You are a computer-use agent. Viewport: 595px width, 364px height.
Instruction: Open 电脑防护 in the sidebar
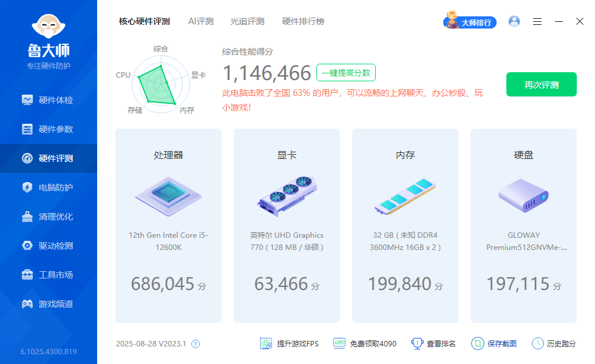49,187
